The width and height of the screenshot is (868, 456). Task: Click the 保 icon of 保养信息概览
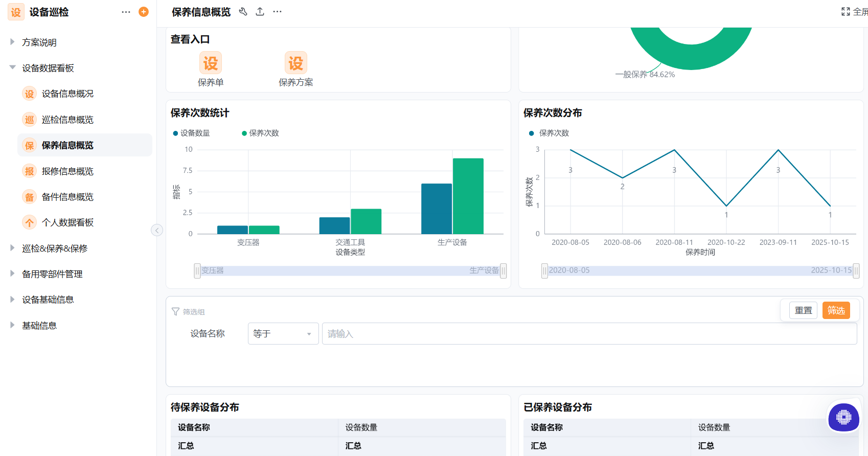[30, 145]
